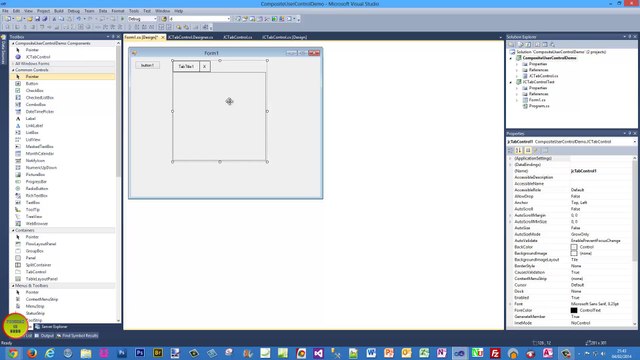Switch to JCTabControl.Designer.cs tab
The image size is (640, 360).
pos(191,37)
